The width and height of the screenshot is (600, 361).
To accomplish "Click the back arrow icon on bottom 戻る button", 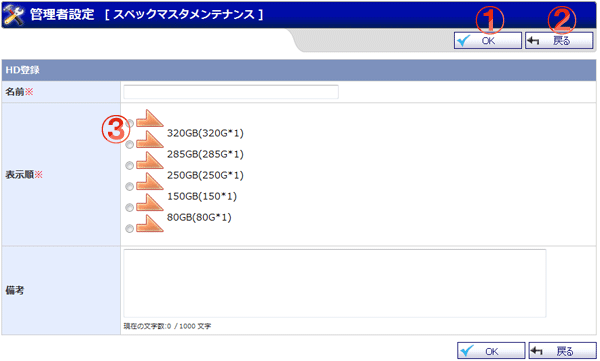I will coord(537,351).
